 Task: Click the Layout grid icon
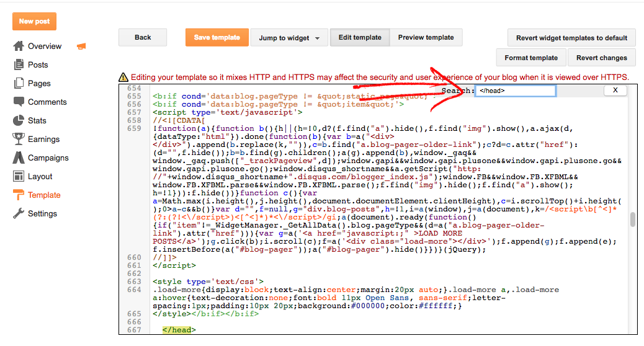click(x=19, y=176)
